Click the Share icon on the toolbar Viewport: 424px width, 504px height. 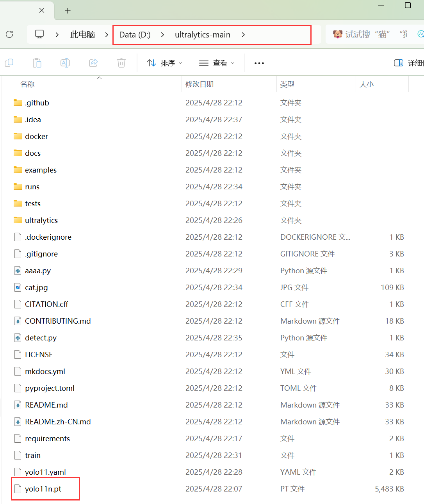coord(93,62)
